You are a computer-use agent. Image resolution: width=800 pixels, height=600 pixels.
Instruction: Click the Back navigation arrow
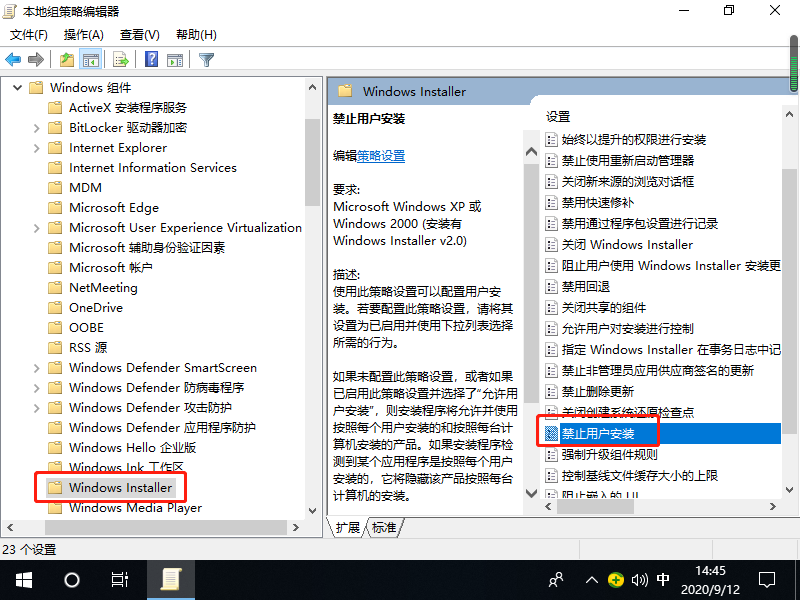[13, 59]
